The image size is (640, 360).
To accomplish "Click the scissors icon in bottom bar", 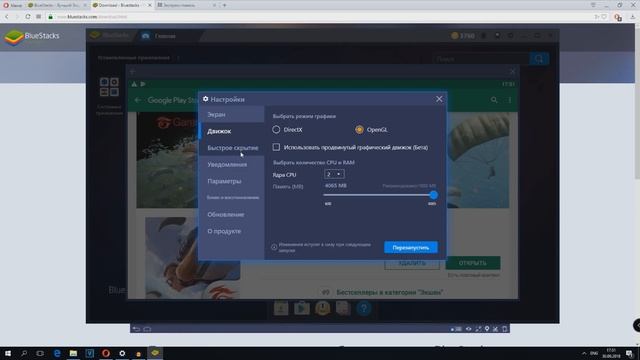I will coord(496,329).
